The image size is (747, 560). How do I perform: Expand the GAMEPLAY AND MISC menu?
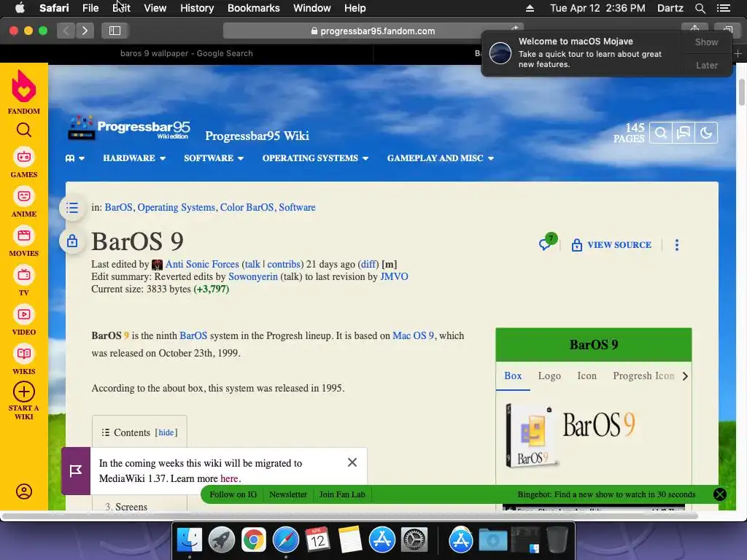pos(440,158)
